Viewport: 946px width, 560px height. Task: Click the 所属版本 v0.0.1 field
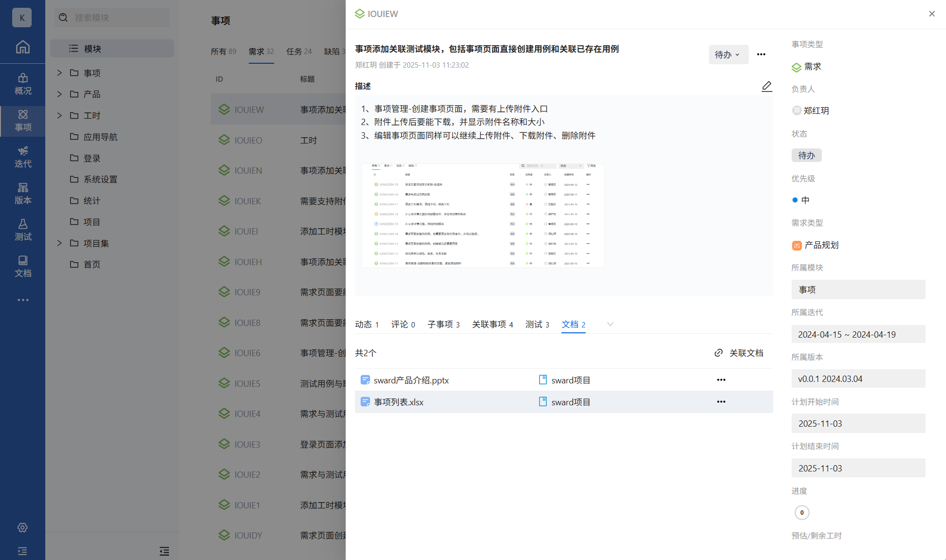click(x=858, y=379)
